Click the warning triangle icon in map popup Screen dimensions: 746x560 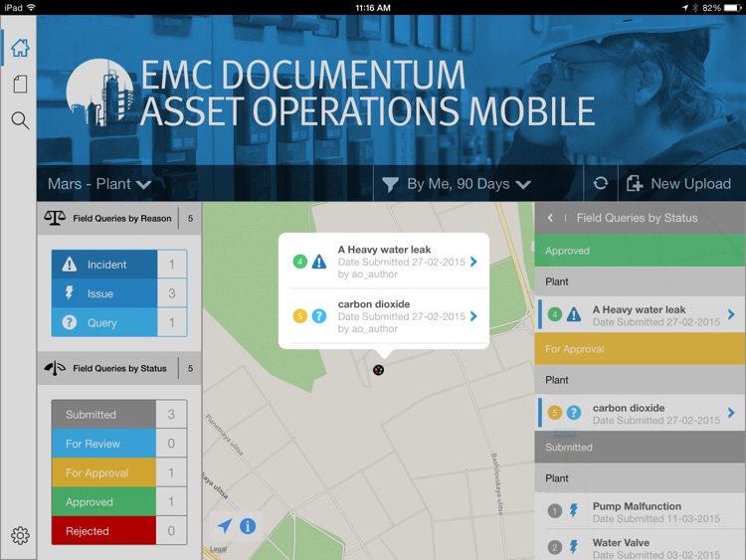(318, 262)
